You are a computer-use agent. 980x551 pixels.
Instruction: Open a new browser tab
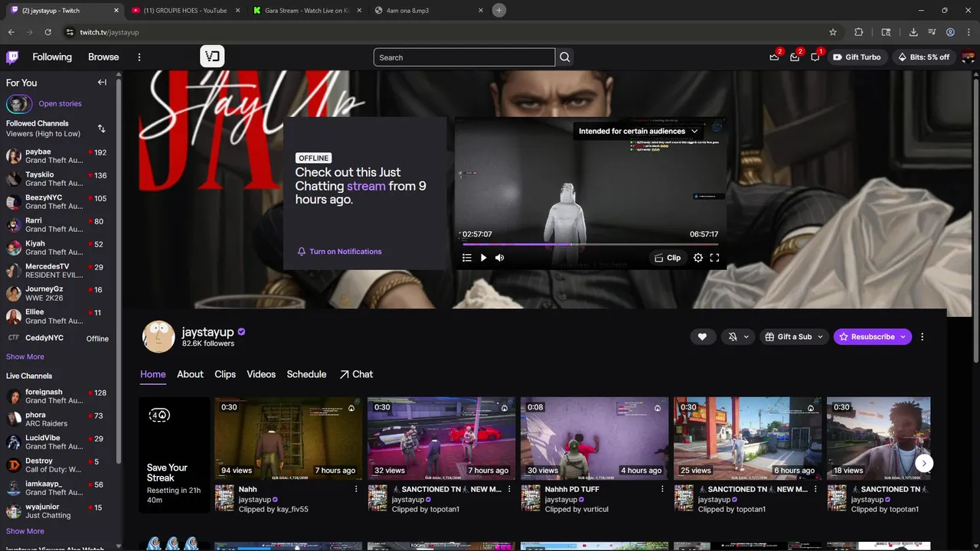[x=498, y=10]
